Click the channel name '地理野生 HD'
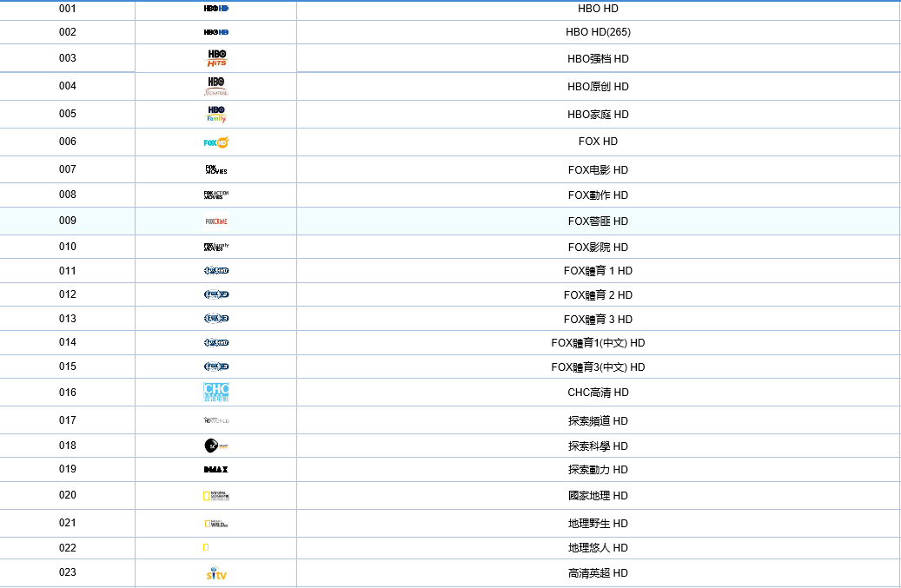901x588 pixels. (598, 523)
